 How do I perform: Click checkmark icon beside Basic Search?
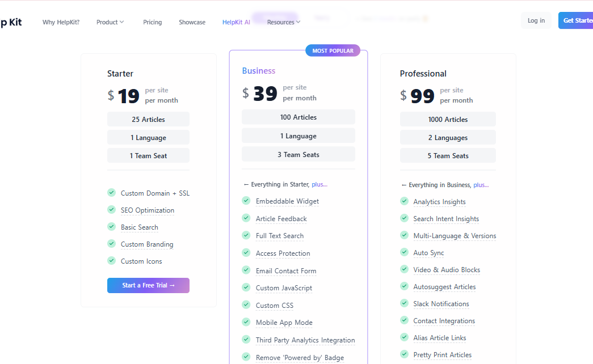(112, 226)
